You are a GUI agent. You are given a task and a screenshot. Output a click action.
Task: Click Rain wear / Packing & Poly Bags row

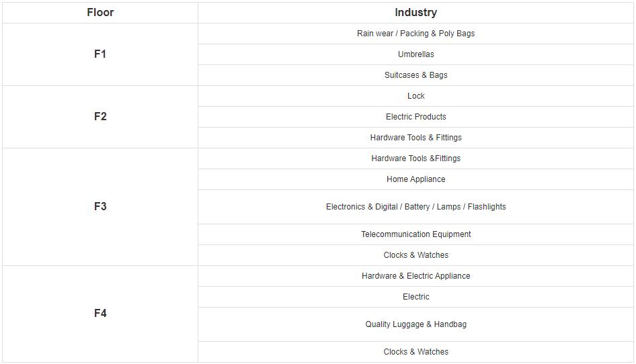pyautogui.click(x=415, y=34)
